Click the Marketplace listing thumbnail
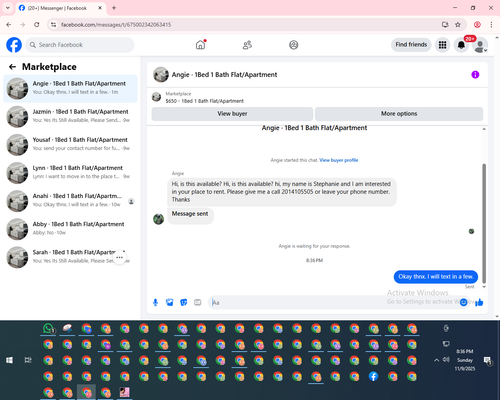The height and width of the screenshot is (400, 500). tap(156, 97)
